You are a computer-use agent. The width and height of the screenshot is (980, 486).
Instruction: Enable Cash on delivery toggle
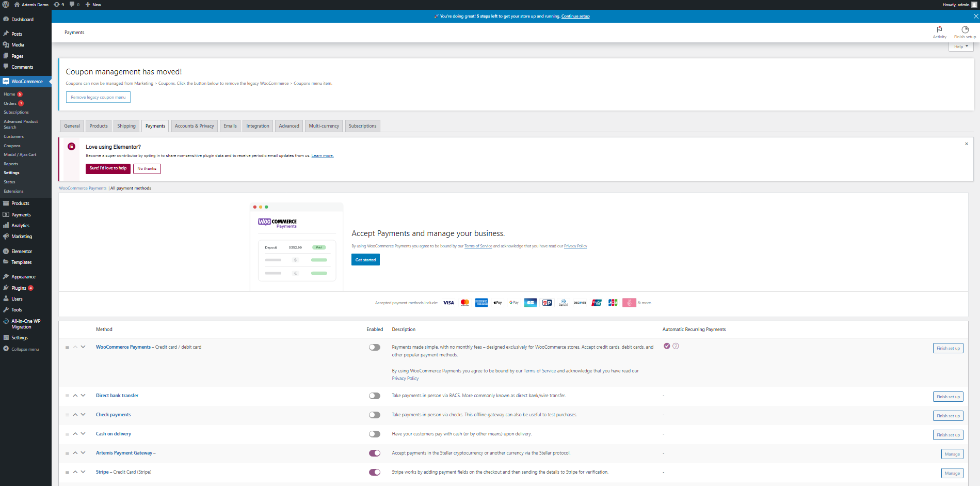pos(375,434)
